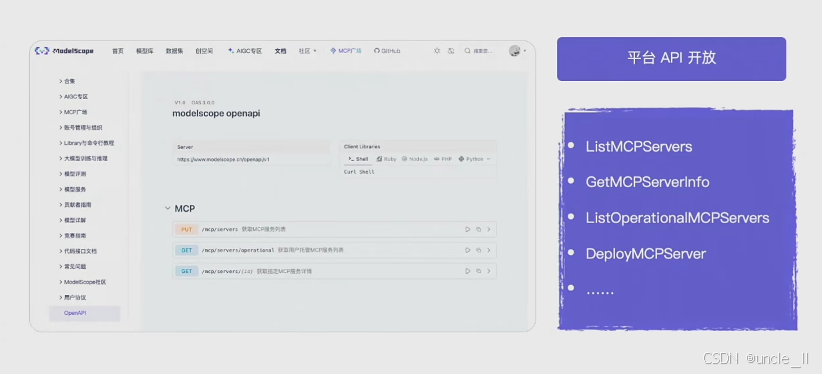
Task: Select the PHP client library tab
Action: 443,159
